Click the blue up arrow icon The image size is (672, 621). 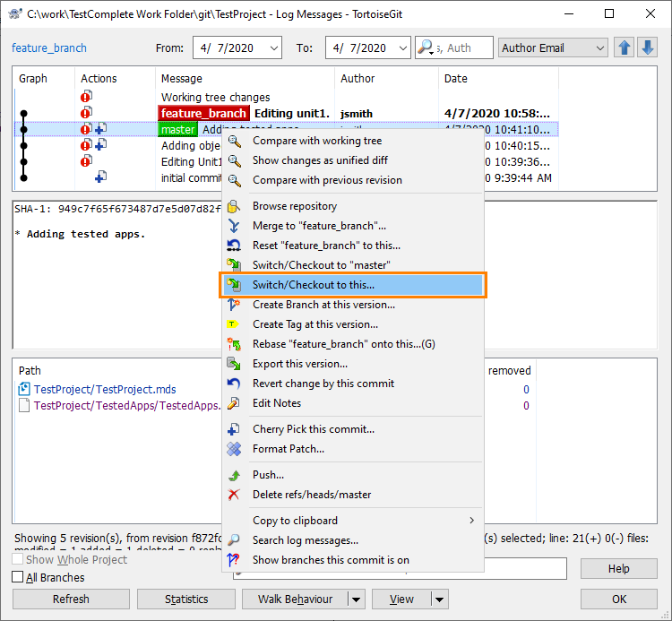pos(625,48)
